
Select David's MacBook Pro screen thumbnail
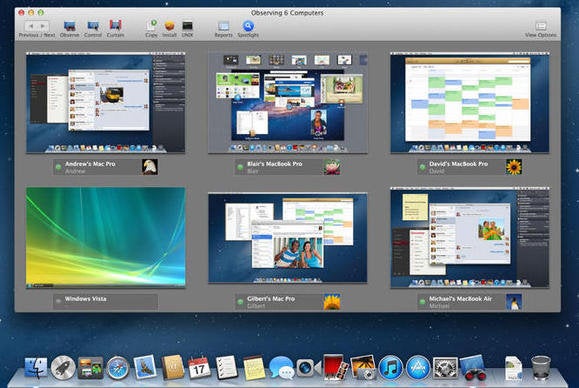tap(470, 103)
